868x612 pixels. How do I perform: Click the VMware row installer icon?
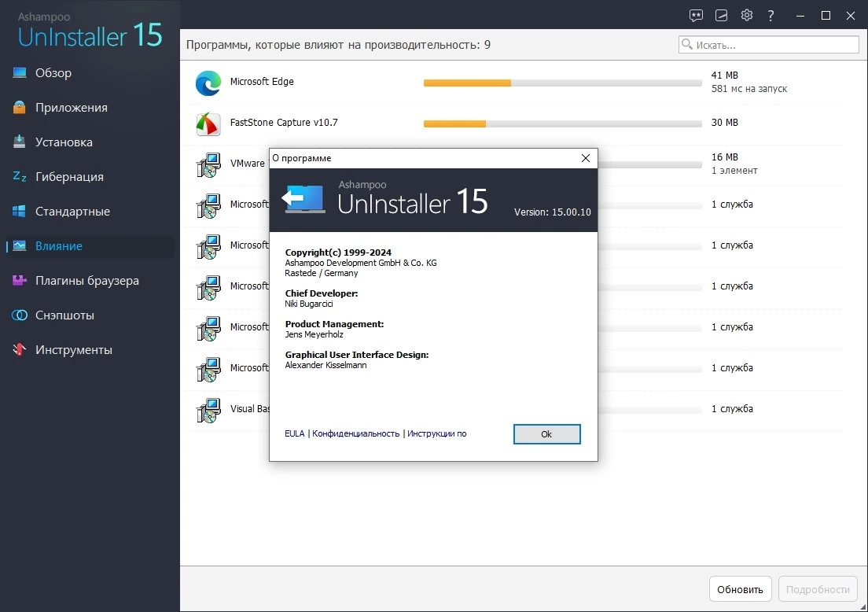(208, 165)
